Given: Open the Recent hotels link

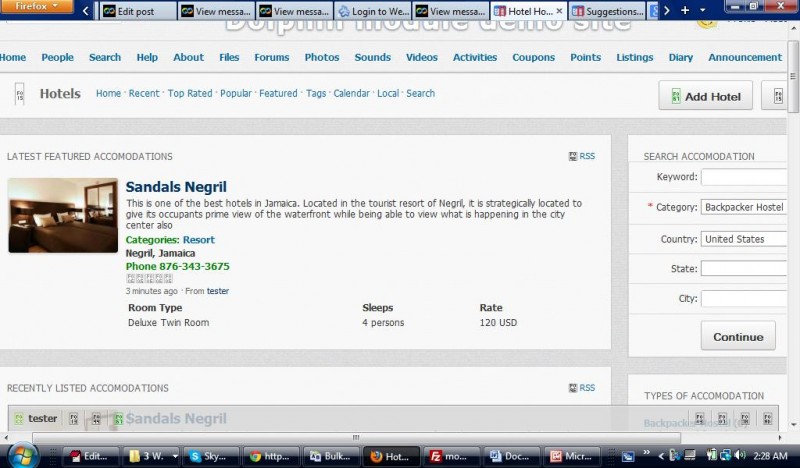Looking at the screenshot, I should (x=144, y=93).
